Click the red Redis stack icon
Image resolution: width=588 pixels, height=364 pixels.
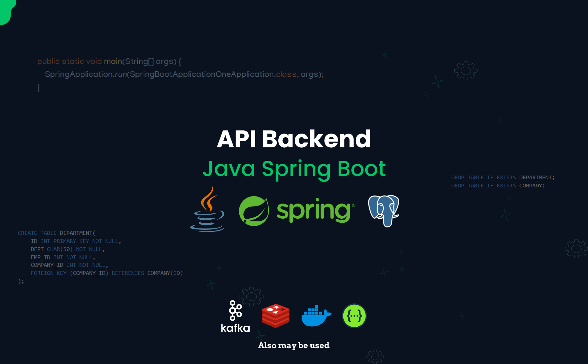tap(276, 316)
